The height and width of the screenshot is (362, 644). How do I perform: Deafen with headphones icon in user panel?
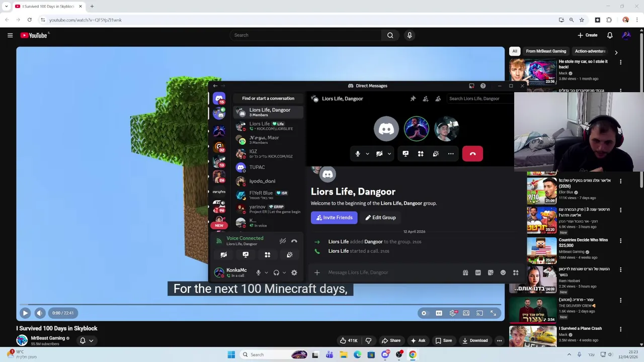(276, 273)
